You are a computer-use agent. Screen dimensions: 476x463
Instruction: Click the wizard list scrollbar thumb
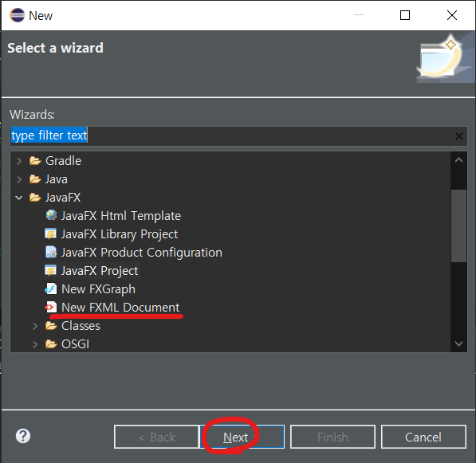coord(458,226)
